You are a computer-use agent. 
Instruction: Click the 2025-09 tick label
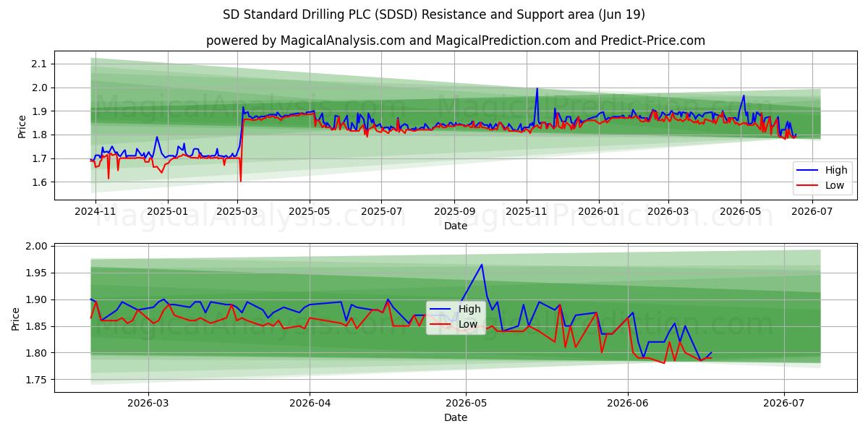[x=455, y=212]
